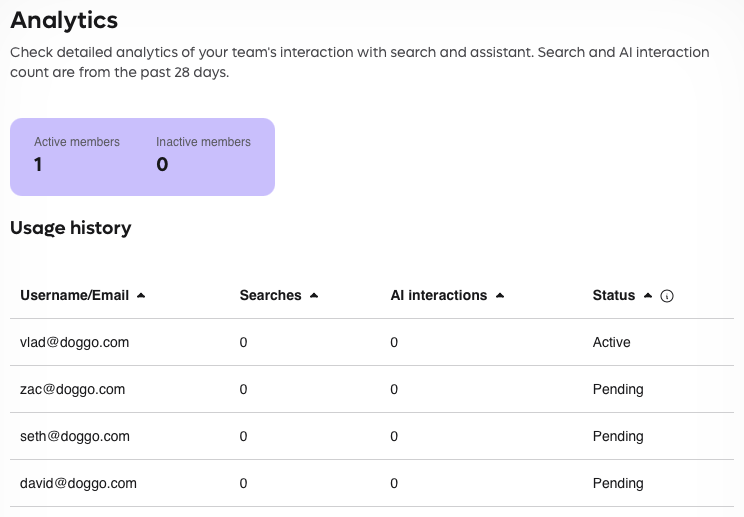
Task: Click the sort arrow beside Status
Action: click(648, 296)
